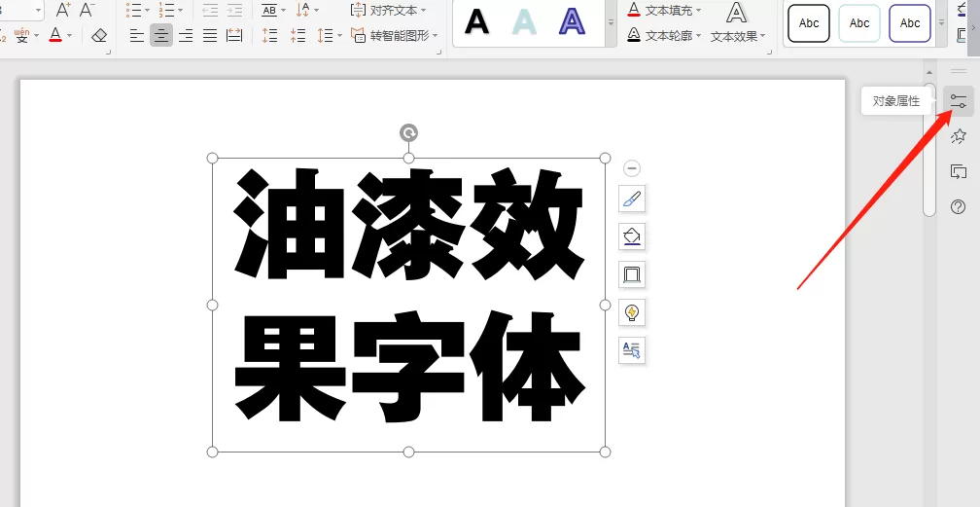Image resolution: width=980 pixels, height=507 pixels.
Task: Choose the solid black A text style
Action: coord(476,22)
